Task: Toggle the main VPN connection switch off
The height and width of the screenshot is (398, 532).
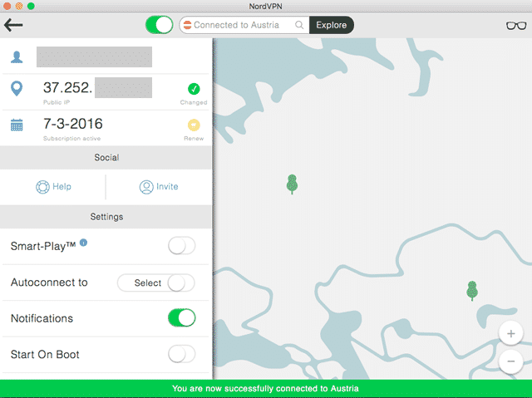Action: 159,25
